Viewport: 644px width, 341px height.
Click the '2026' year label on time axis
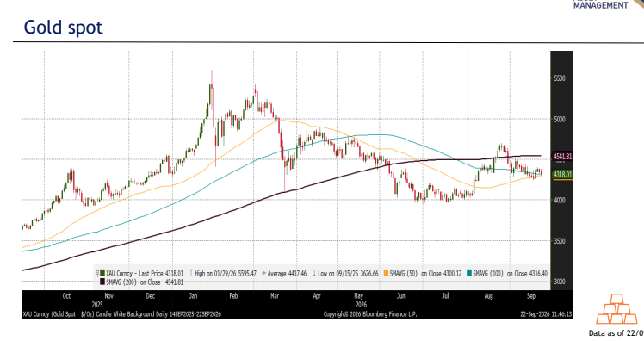click(361, 305)
